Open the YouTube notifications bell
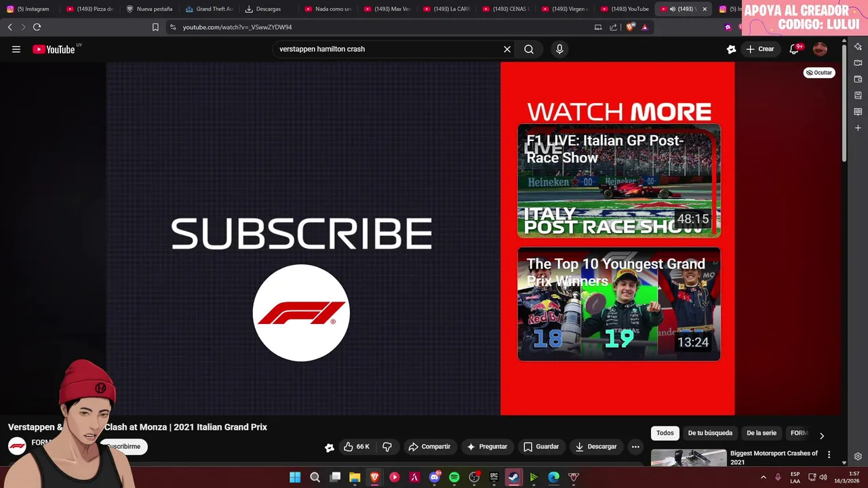 (x=794, y=49)
